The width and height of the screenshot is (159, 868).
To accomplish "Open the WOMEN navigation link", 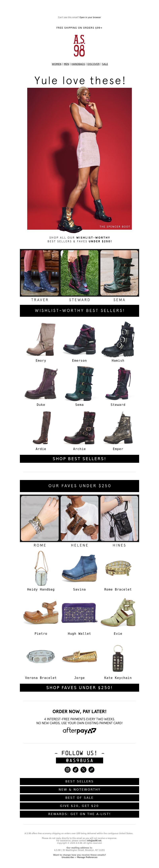I will point(56,64).
